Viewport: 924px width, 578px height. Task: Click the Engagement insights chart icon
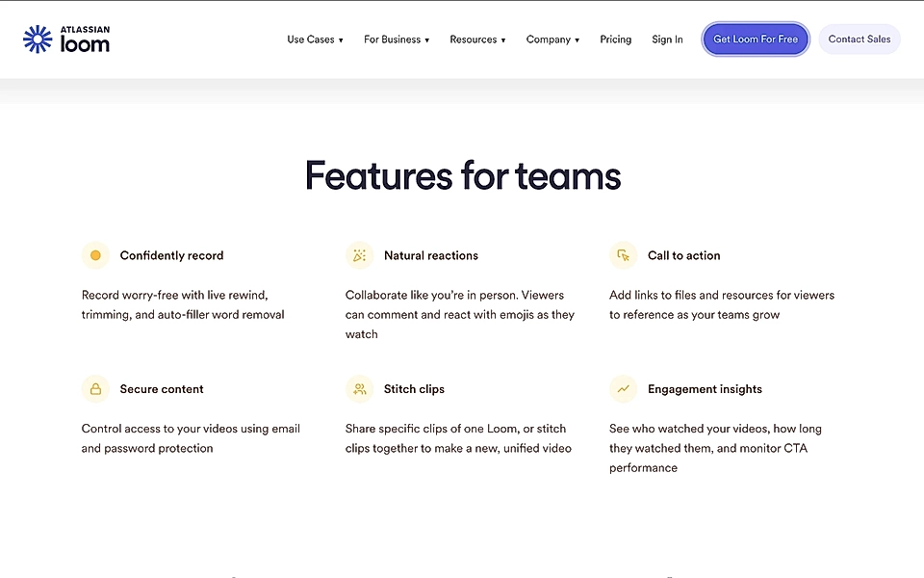click(623, 389)
